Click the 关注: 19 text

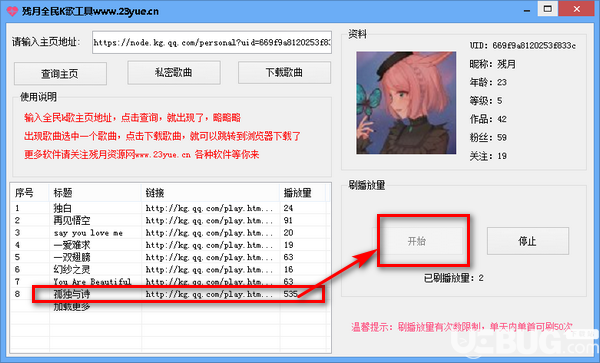point(488,156)
